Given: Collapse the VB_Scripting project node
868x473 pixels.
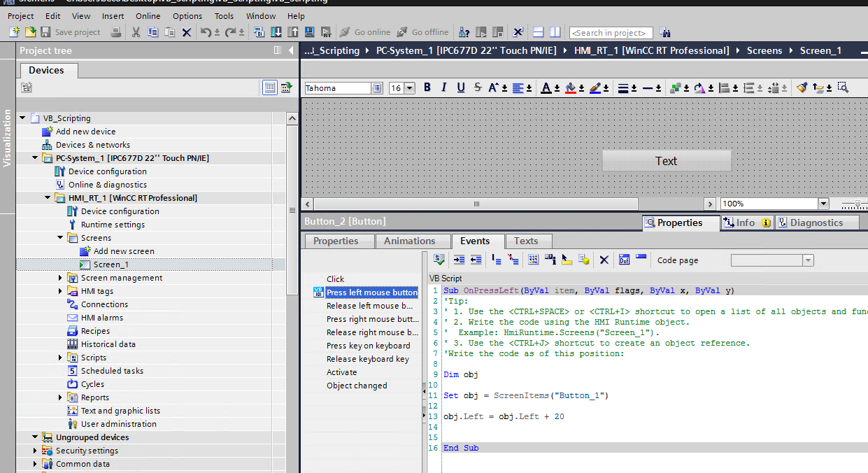Looking at the screenshot, I should [x=22, y=118].
